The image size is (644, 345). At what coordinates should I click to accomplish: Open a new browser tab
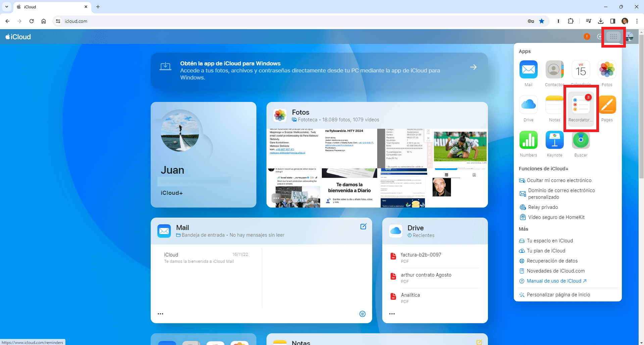coord(98,7)
